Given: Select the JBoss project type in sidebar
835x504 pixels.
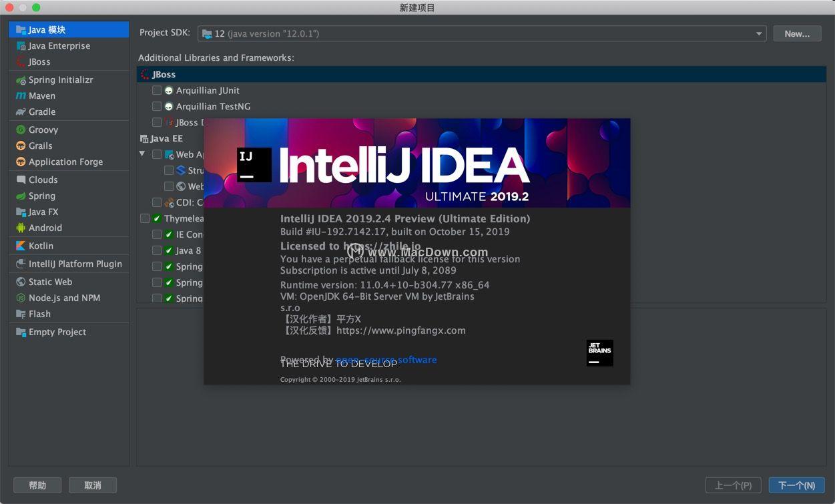Looking at the screenshot, I should pos(69,61).
